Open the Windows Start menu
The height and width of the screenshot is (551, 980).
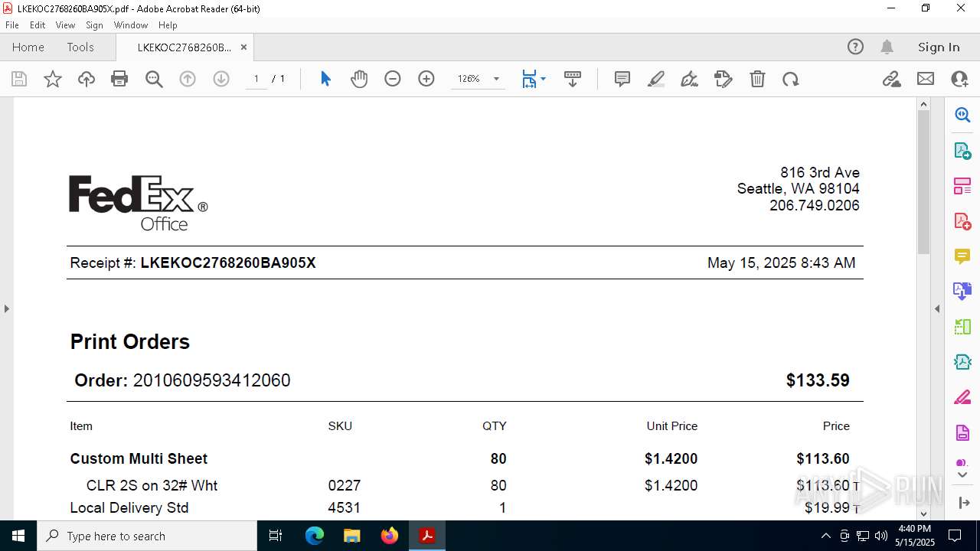(x=18, y=536)
